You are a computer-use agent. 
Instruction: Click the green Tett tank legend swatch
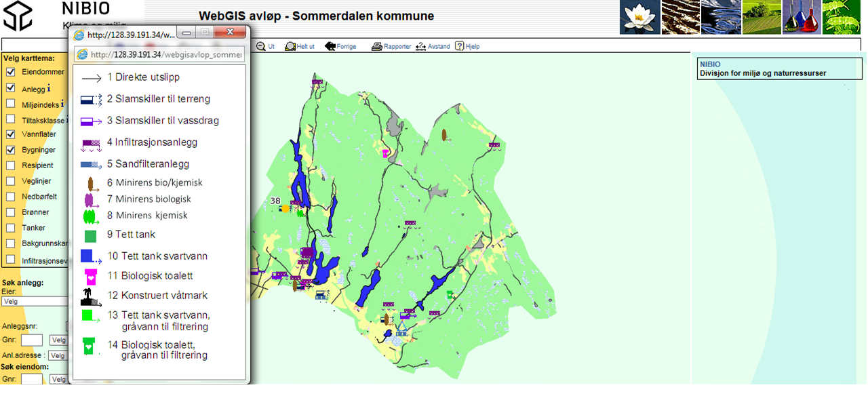pyautogui.click(x=90, y=236)
